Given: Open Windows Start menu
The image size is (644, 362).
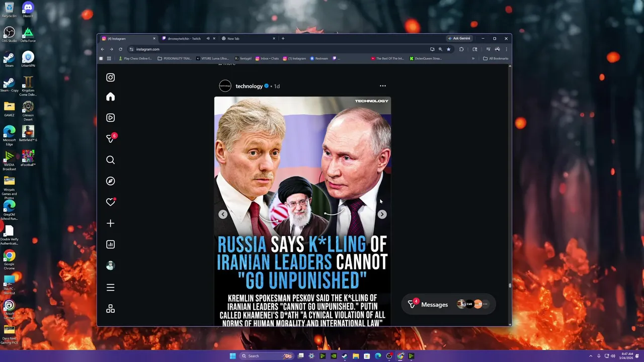Looking at the screenshot, I should [x=232, y=356].
